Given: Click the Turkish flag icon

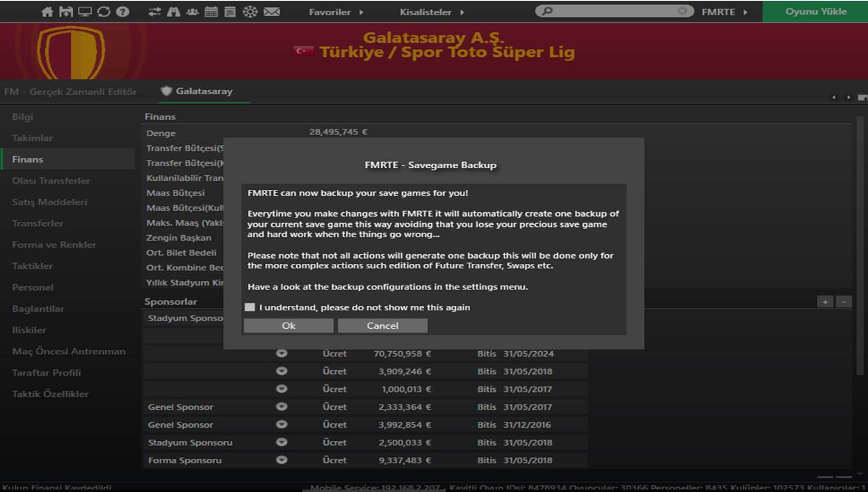Looking at the screenshot, I should [x=304, y=51].
